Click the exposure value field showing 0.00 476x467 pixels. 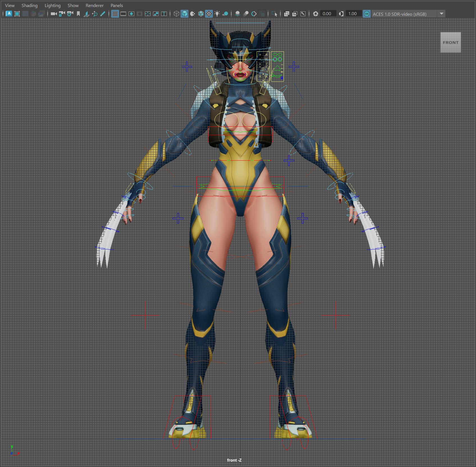coord(327,14)
